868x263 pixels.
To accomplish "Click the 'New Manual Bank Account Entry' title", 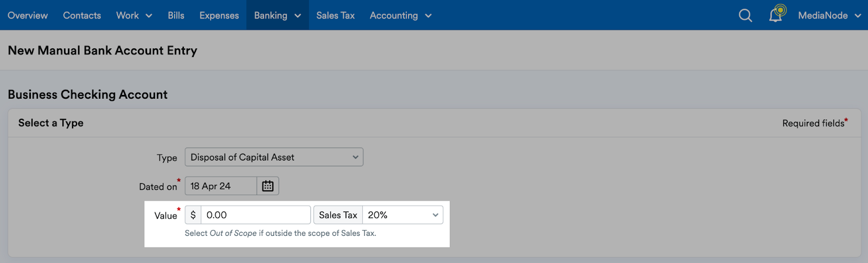I will point(103,50).
